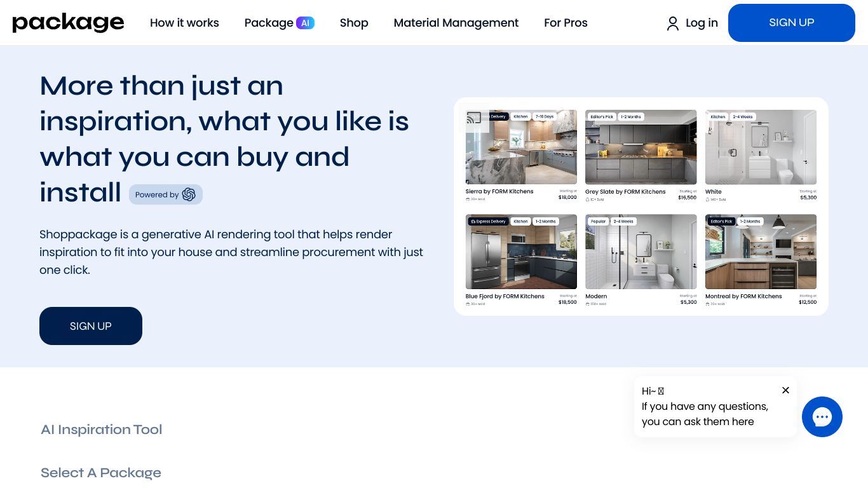This screenshot has width=868, height=488.
Task: Click the AI badge next to Package
Action: coord(305,23)
